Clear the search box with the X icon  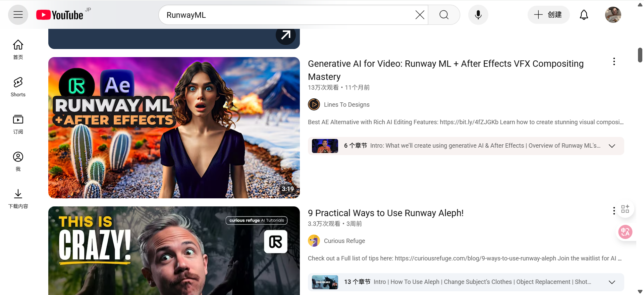pos(420,15)
